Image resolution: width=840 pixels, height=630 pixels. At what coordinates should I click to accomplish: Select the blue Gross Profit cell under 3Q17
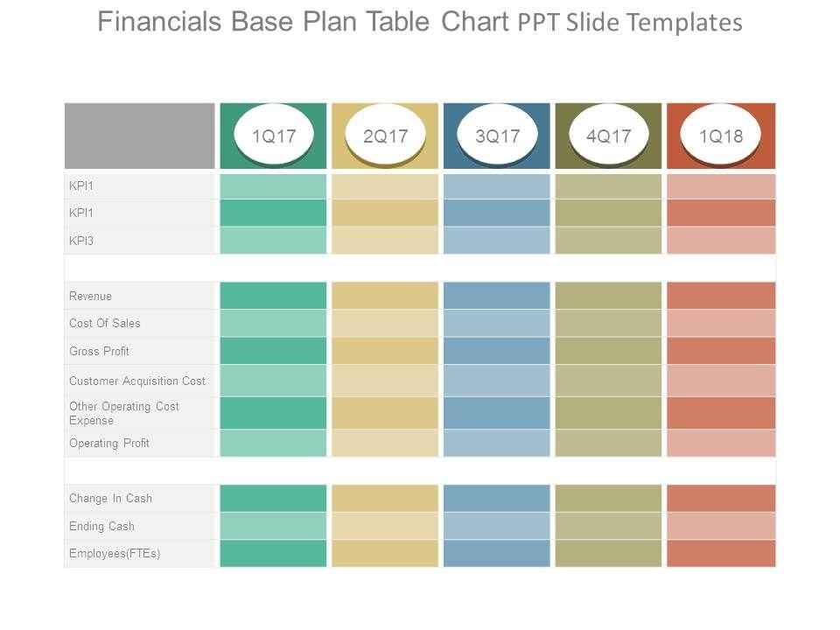[497, 352]
